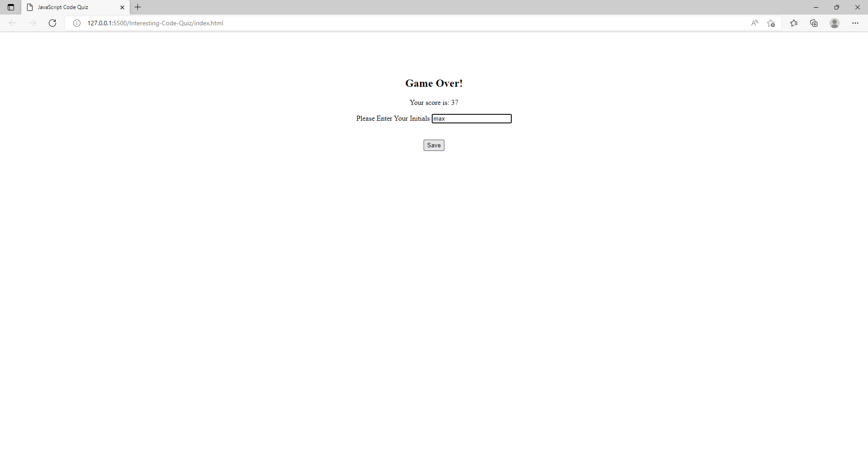The image size is (868, 470).
Task: Select the JavaScript Code Quiz tab
Action: tap(68, 7)
